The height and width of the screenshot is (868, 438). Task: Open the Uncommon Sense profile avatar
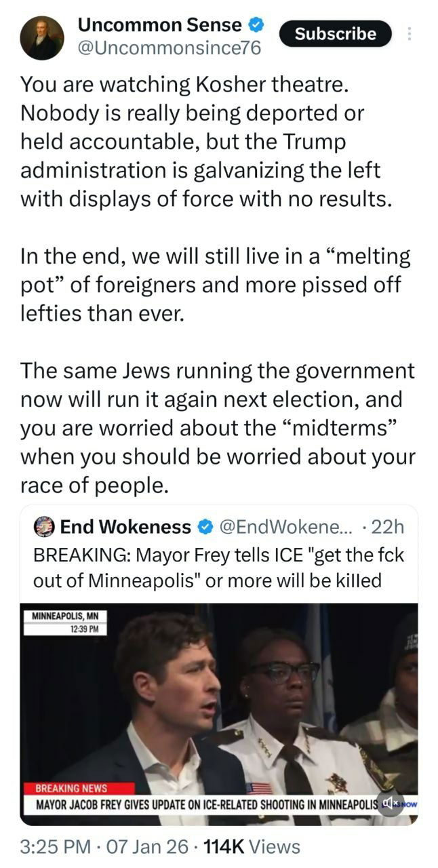pos(42,38)
